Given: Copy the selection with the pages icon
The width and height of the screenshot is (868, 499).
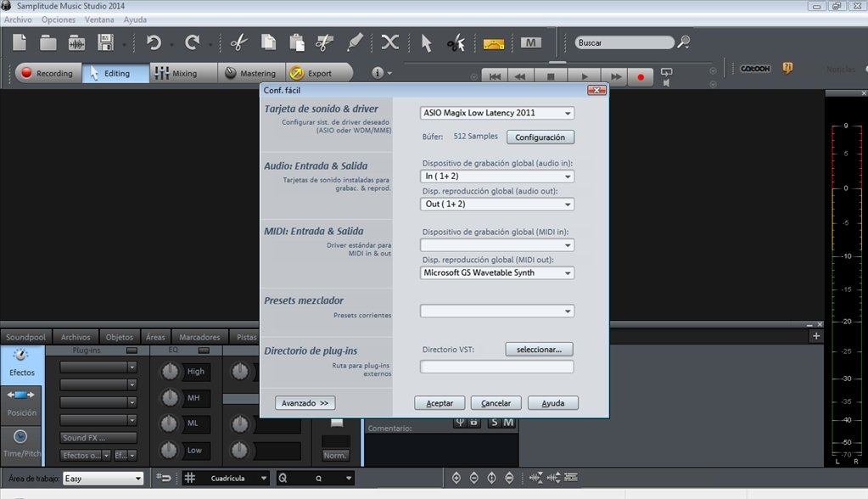Looking at the screenshot, I should coord(268,42).
